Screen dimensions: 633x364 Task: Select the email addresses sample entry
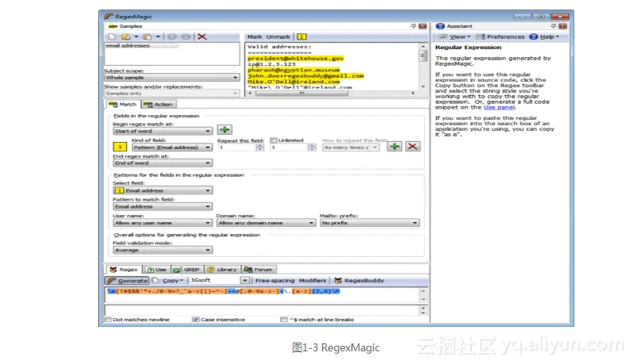142,46
